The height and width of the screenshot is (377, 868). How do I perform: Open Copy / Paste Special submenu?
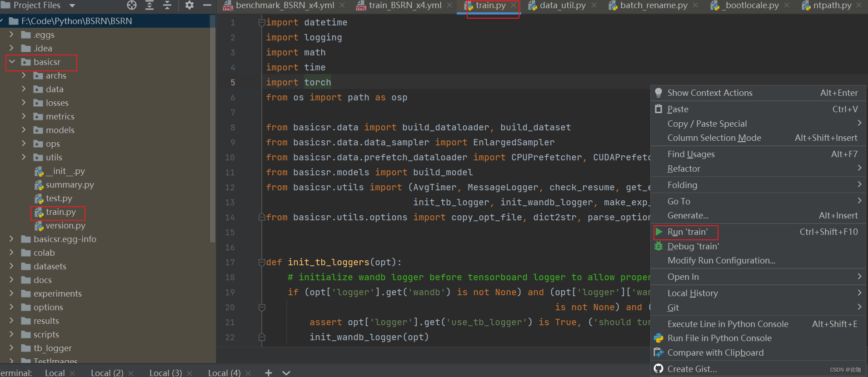pyautogui.click(x=758, y=124)
